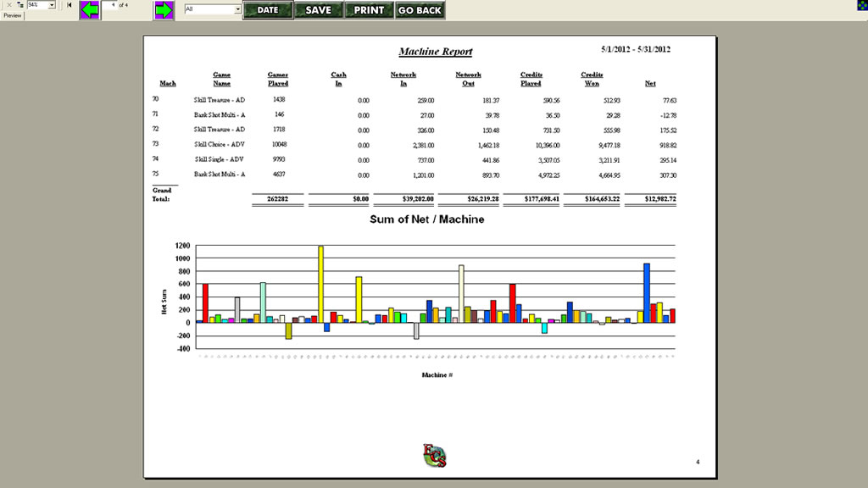Click the toggle group tree icon
The image size is (868, 488).
19,5
